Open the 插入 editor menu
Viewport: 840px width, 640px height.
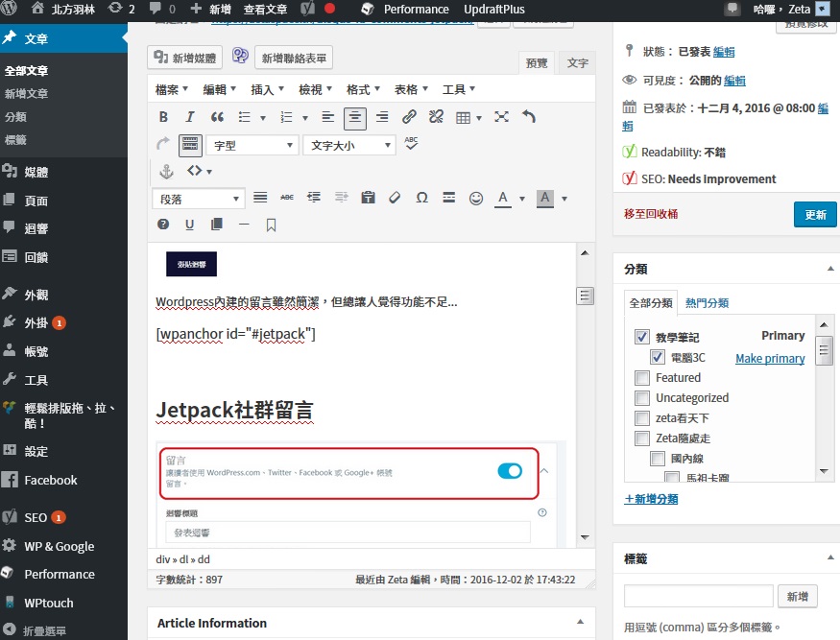click(x=267, y=89)
